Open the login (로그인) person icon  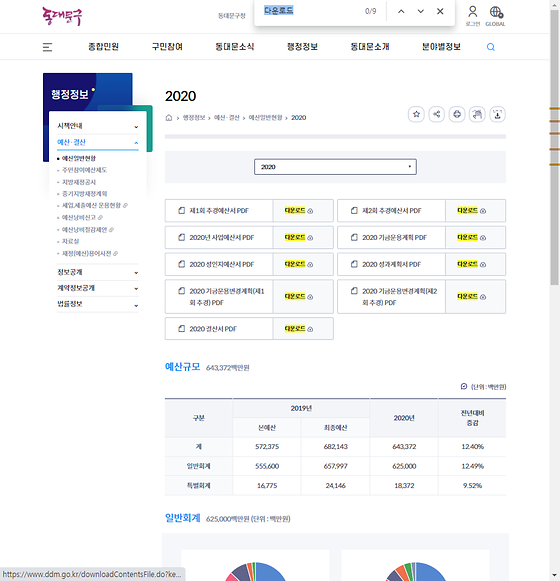click(473, 16)
